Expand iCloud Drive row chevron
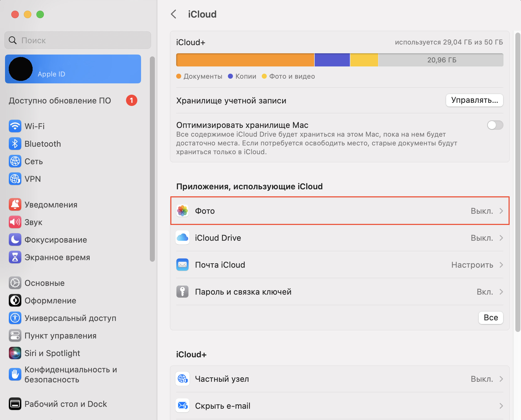 pyautogui.click(x=501, y=238)
